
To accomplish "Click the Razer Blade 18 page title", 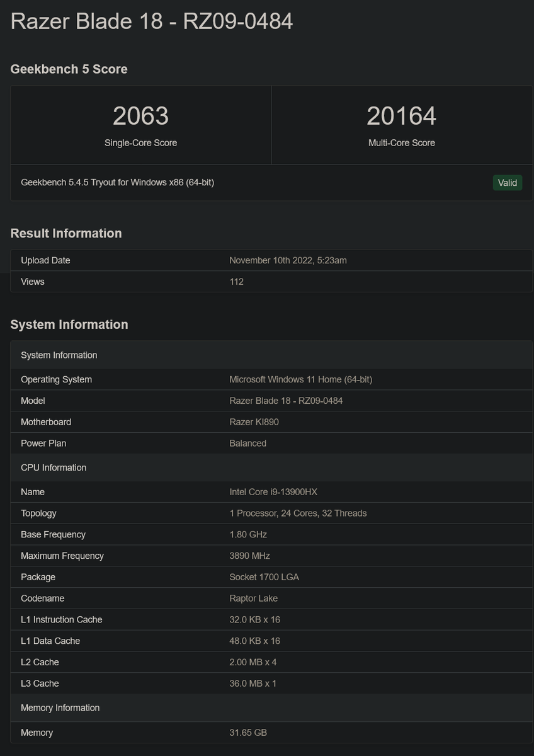I will (x=152, y=21).
